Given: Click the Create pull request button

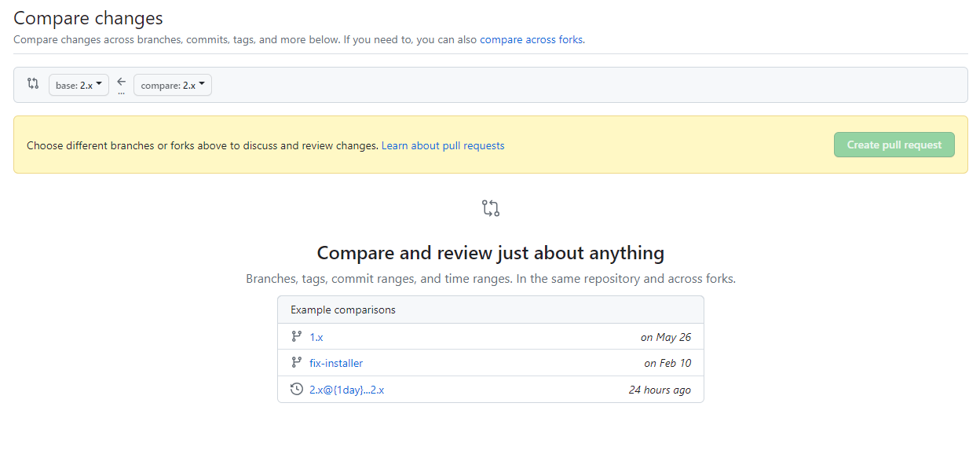Looking at the screenshot, I should (x=894, y=145).
